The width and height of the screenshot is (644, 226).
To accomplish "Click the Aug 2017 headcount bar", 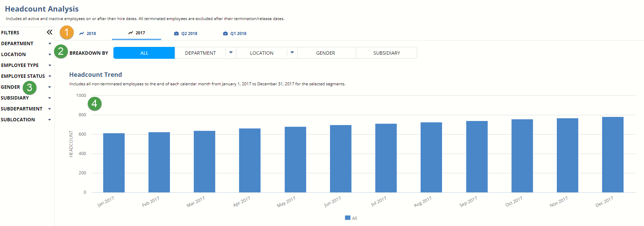I will click(x=431, y=157).
